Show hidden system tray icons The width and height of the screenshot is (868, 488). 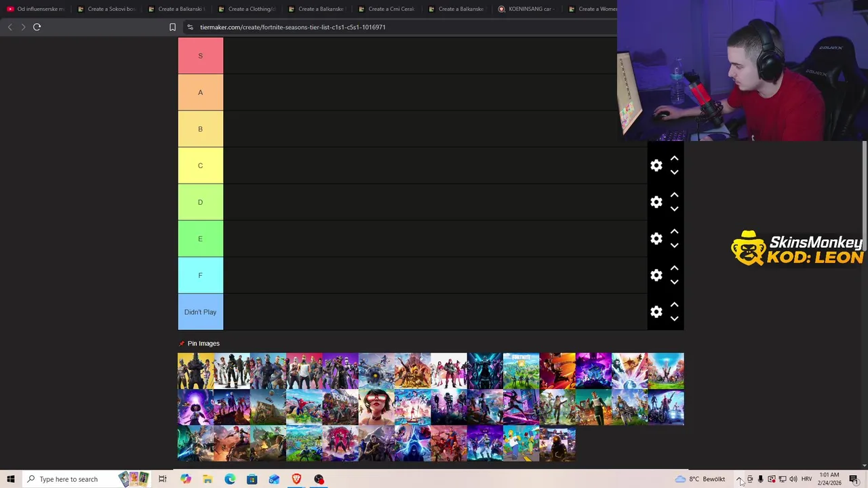[739, 479]
